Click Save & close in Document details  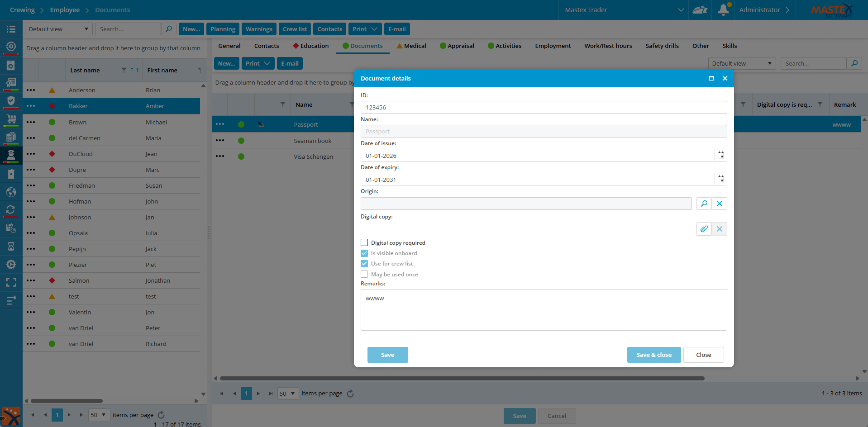[653, 355]
